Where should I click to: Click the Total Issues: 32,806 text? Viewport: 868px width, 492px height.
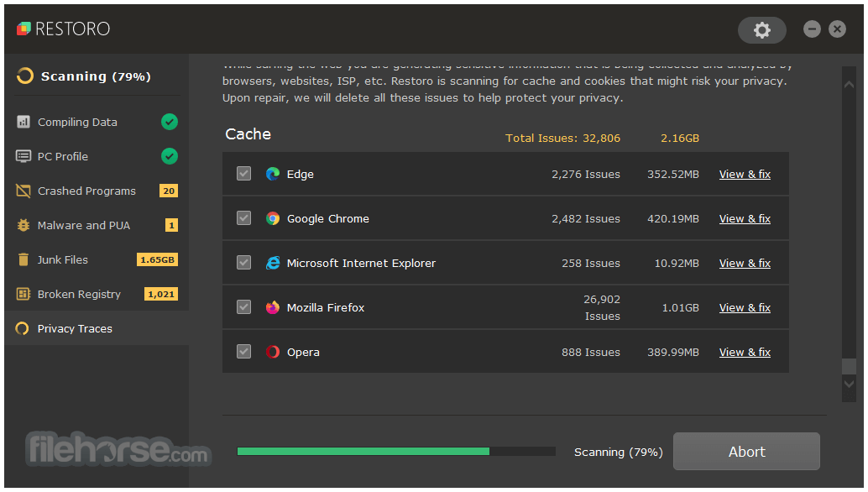[x=562, y=138]
